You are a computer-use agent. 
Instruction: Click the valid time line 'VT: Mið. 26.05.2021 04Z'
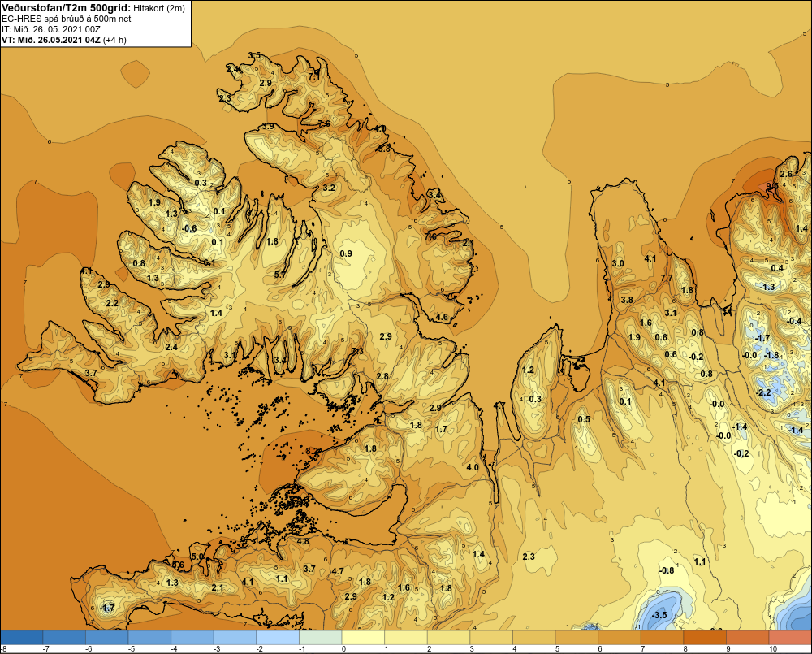coord(51,39)
